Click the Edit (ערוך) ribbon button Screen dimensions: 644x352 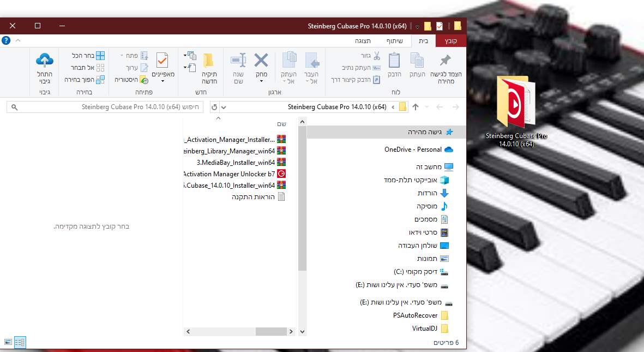[137, 68]
